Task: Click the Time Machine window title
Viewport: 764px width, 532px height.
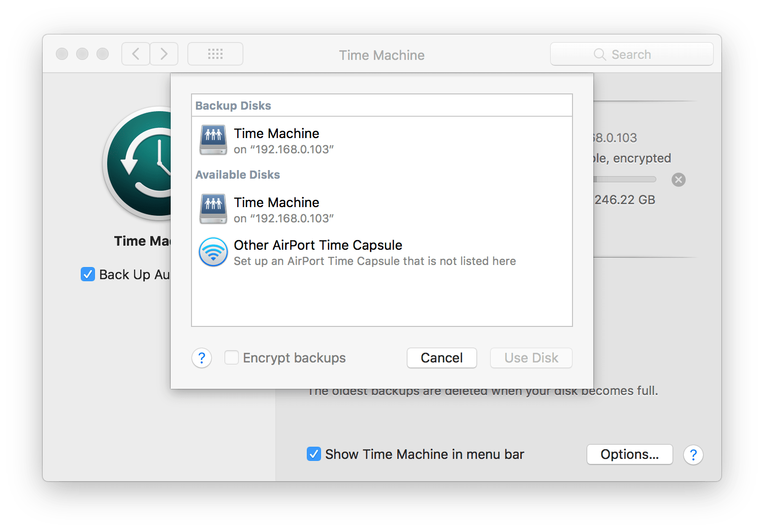Action: [382, 55]
